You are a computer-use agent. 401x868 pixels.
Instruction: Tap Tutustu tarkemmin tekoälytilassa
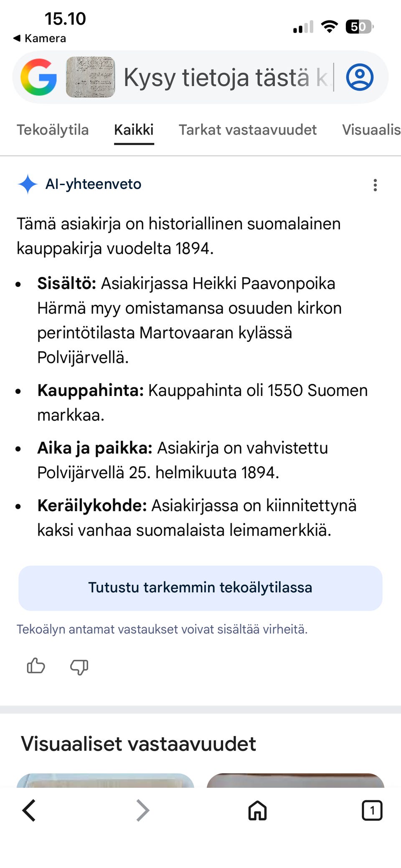pos(200,588)
